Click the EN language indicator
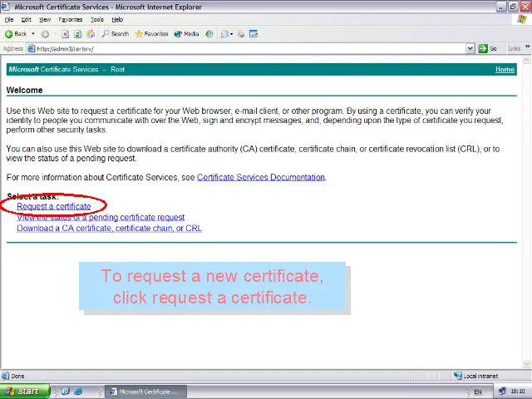Image resolution: width=532 pixels, height=399 pixels. coord(478,392)
